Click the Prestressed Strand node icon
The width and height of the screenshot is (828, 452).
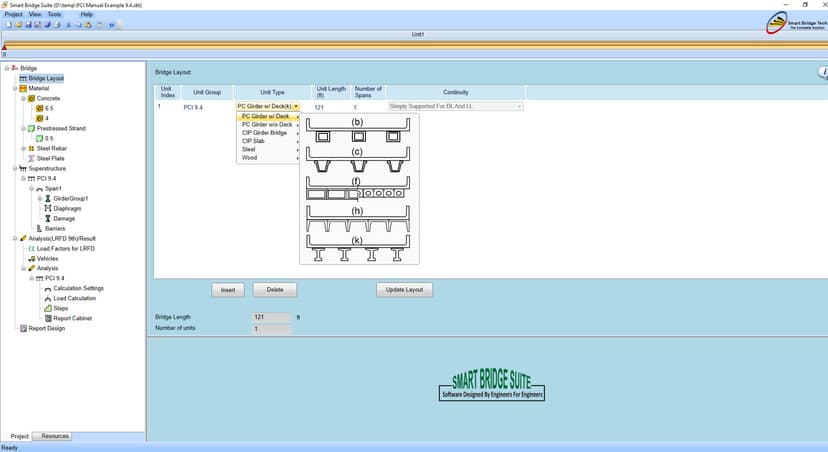click(x=31, y=128)
